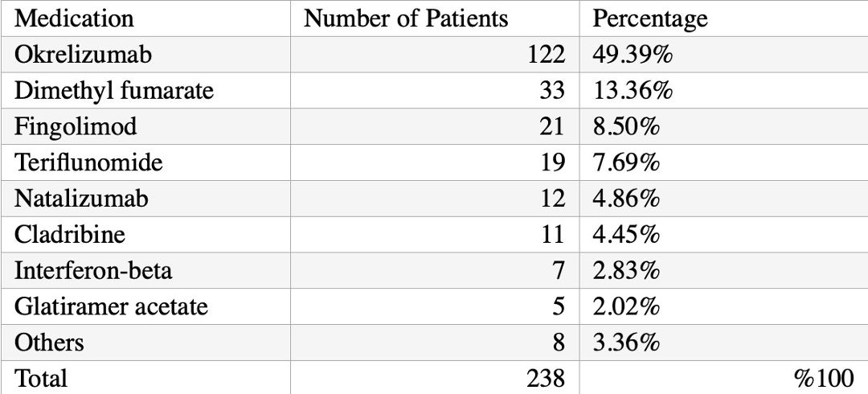
Task: Select the Number of Patients header cell
Action: click(x=435, y=18)
